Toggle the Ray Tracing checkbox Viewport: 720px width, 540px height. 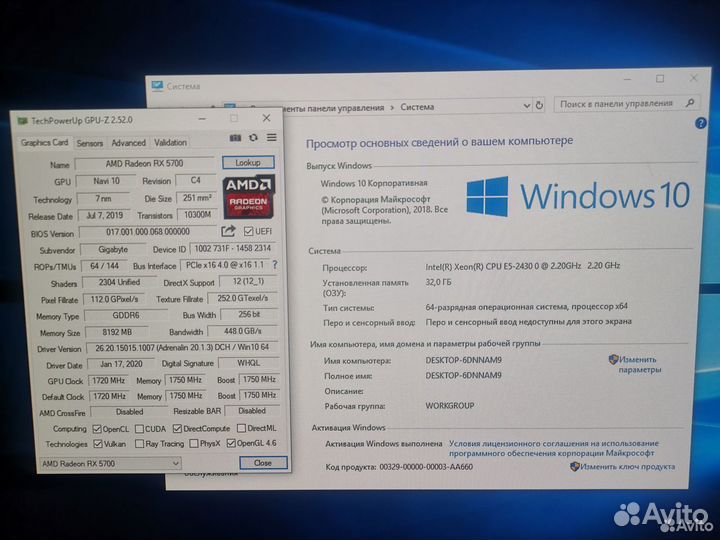tap(139, 444)
